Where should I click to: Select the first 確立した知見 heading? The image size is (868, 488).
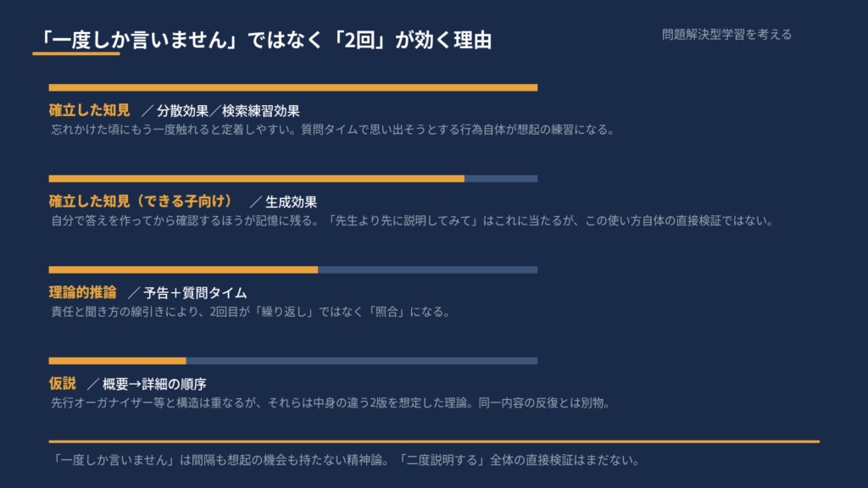click(89, 110)
